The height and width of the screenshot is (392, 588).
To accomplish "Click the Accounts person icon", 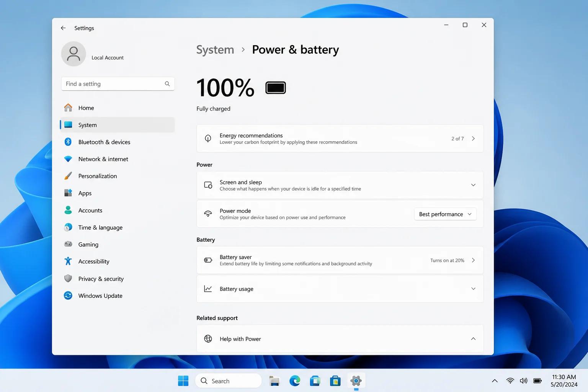I will click(68, 210).
